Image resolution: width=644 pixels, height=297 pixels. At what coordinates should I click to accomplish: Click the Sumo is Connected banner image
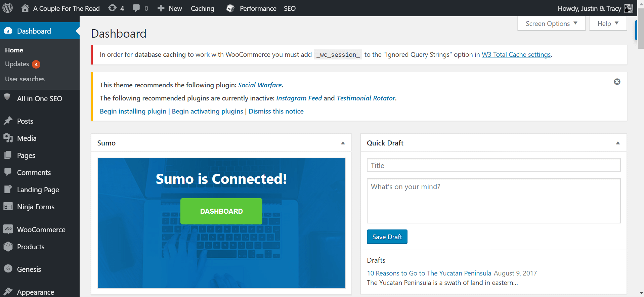point(221,223)
